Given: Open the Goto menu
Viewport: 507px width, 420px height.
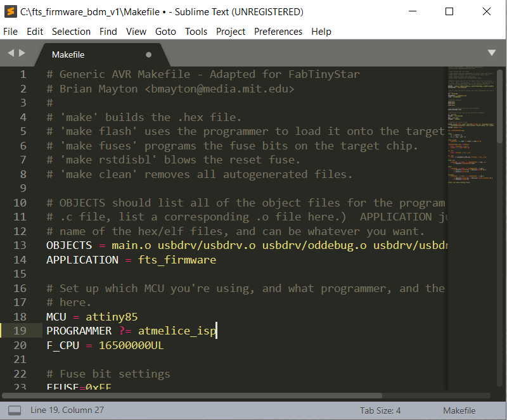Looking at the screenshot, I should [165, 32].
